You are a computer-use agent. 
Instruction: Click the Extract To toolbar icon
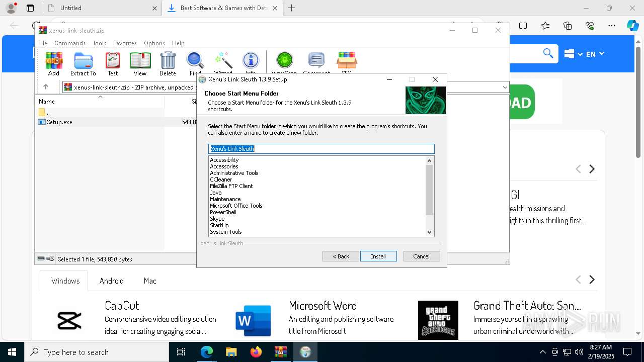pos(83,64)
